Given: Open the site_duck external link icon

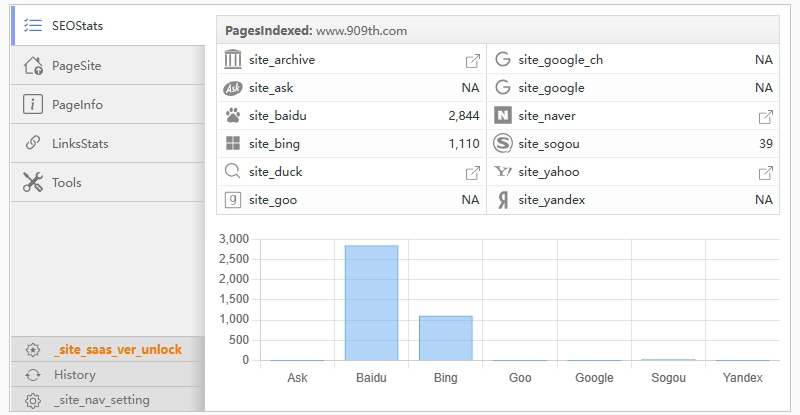Looking at the screenshot, I should click(473, 172).
